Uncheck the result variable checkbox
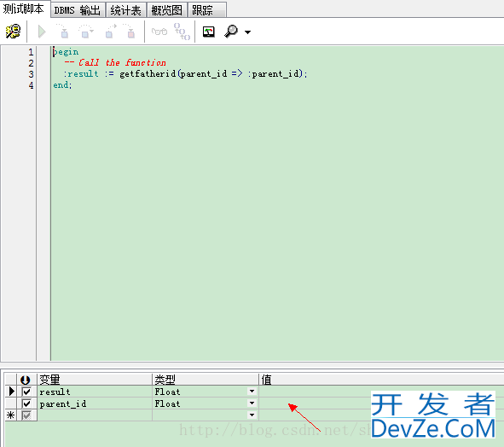Image resolution: width=504 pixels, height=447 pixels. [x=26, y=392]
